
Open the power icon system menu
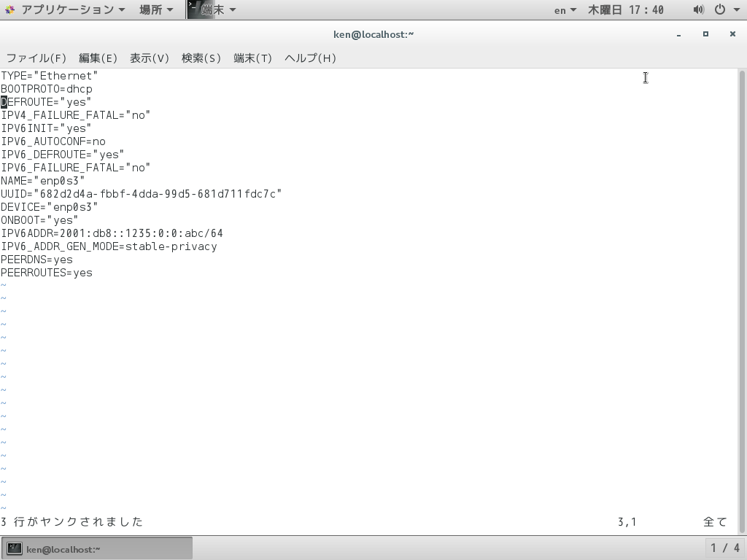pos(720,9)
